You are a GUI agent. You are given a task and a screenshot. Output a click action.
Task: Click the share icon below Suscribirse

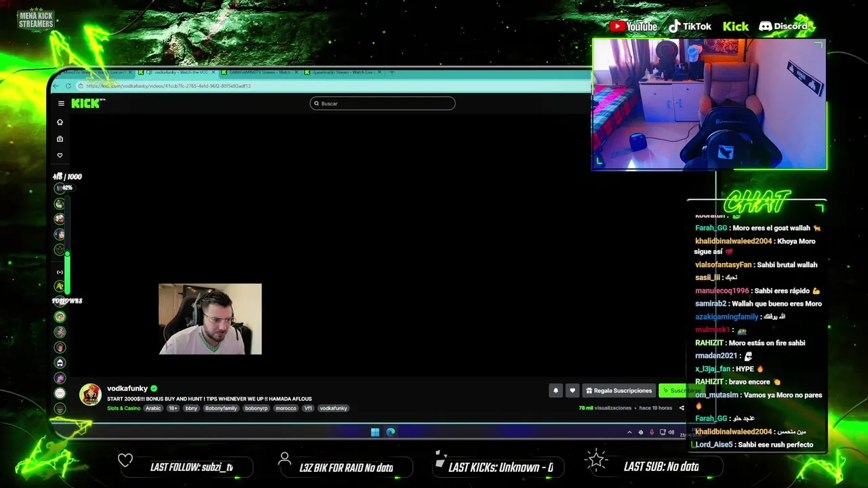coord(682,408)
